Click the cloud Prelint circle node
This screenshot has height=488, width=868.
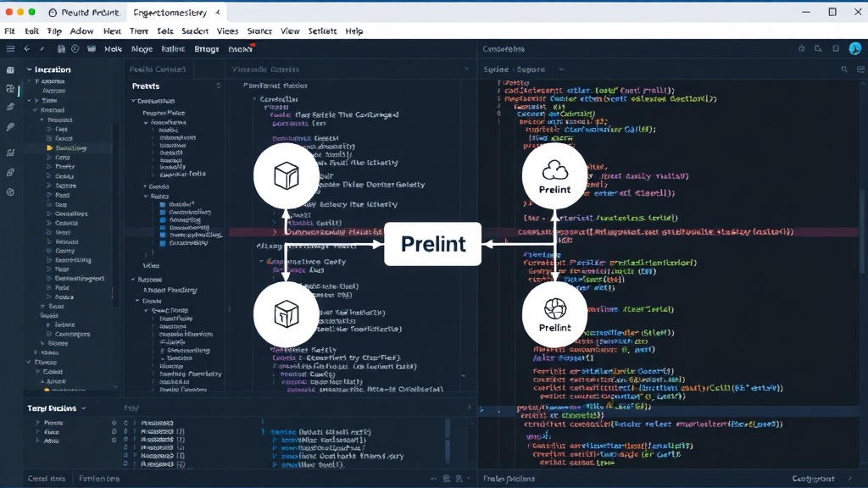tap(554, 176)
